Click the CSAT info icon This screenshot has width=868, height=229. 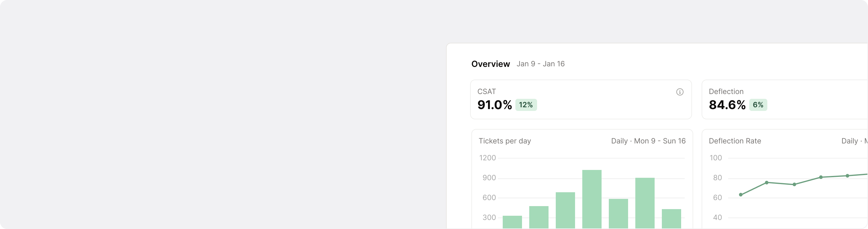[680, 92]
